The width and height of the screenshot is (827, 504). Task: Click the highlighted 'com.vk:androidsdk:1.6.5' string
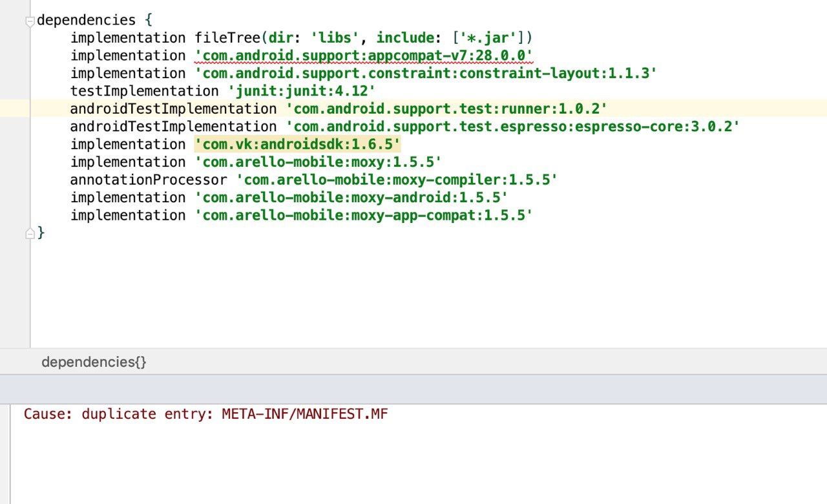click(298, 144)
